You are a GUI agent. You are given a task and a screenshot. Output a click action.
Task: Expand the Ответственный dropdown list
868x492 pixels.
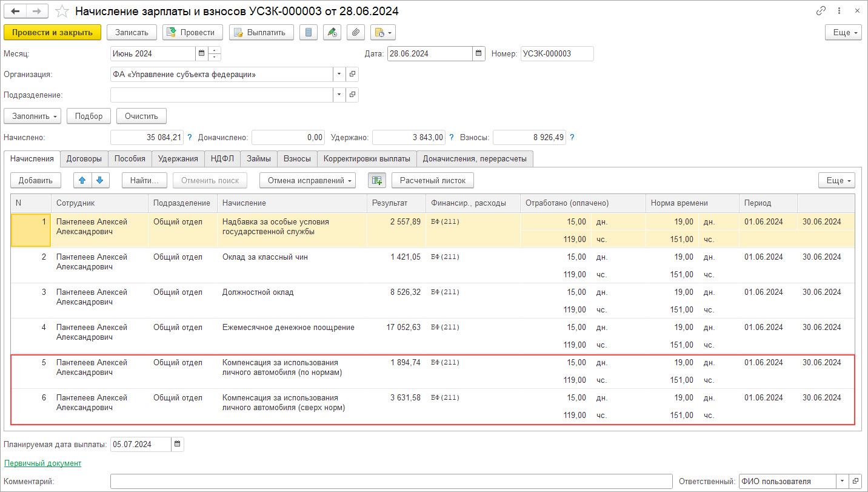coord(842,481)
